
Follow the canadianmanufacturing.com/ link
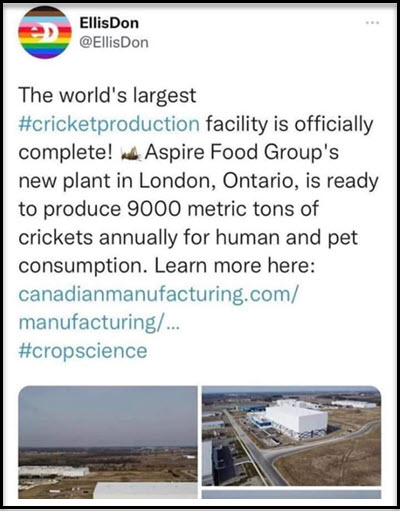(159, 294)
